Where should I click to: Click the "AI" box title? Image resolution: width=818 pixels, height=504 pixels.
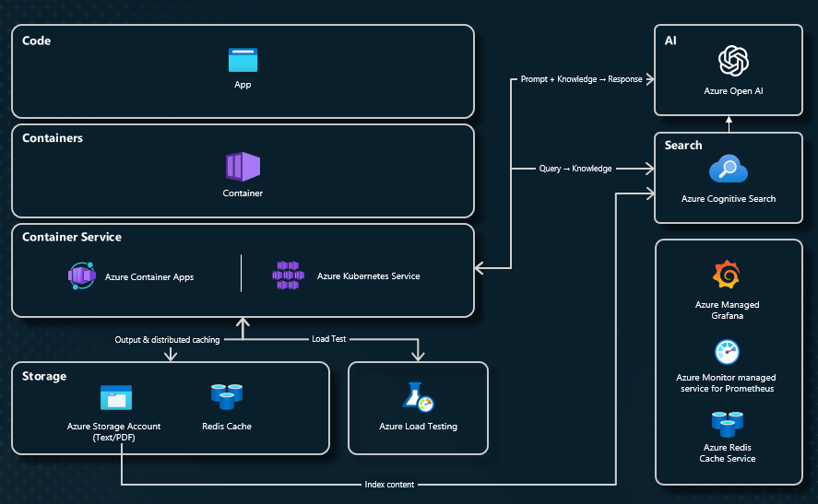pos(670,41)
